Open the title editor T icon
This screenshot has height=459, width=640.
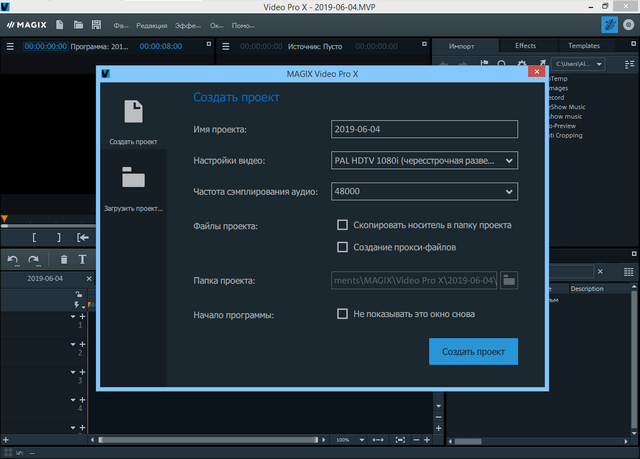[x=82, y=259]
